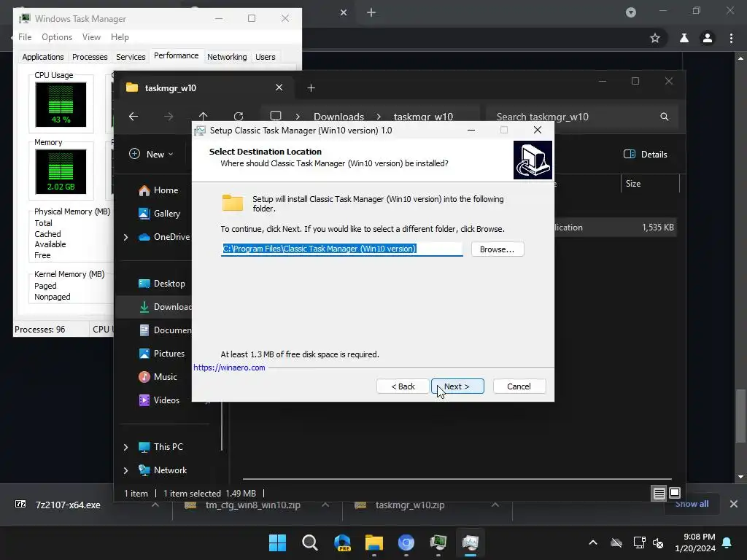The width and height of the screenshot is (747, 560).
Task: Switch to Networking tab in Task Manager
Action: pyautogui.click(x=227, y=57)
